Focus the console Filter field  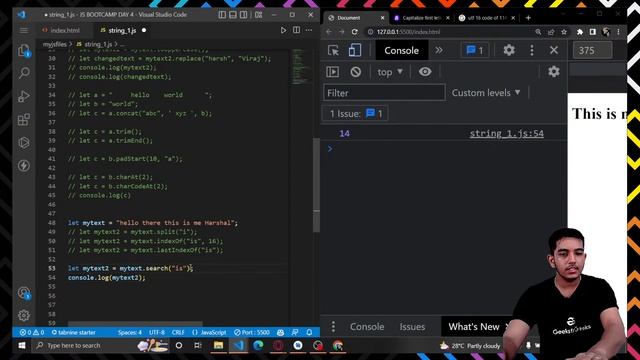point(384,93)
